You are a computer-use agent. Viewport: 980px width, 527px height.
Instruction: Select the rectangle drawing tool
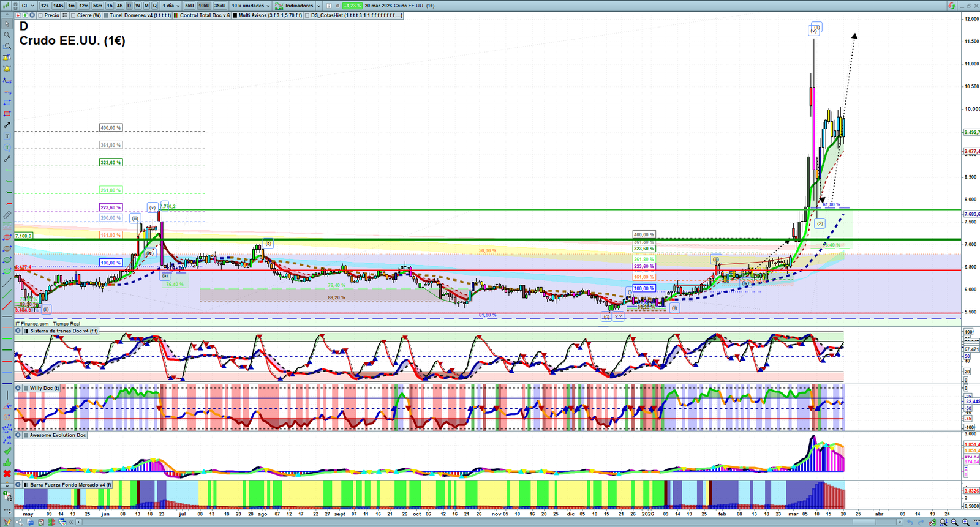(7, 114)
